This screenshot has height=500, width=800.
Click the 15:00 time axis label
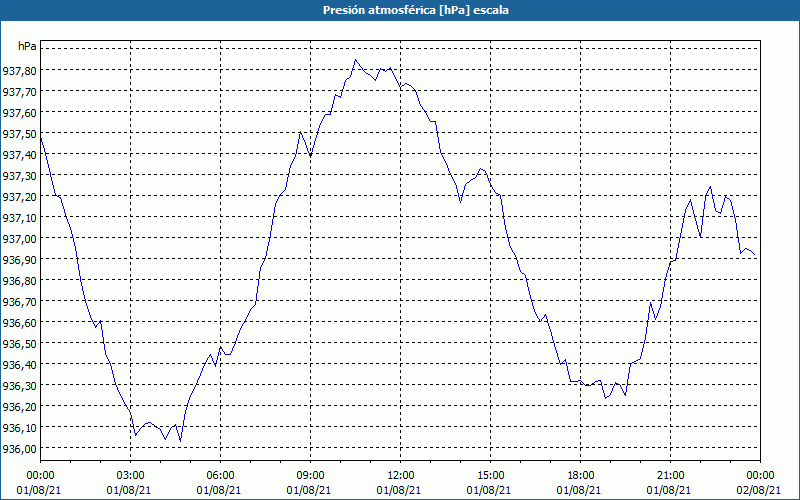click(490, 476)
